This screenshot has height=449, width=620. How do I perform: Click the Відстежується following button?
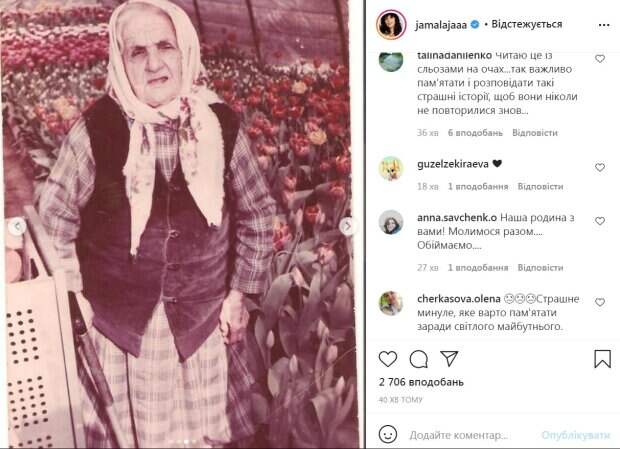click(526, 24)
